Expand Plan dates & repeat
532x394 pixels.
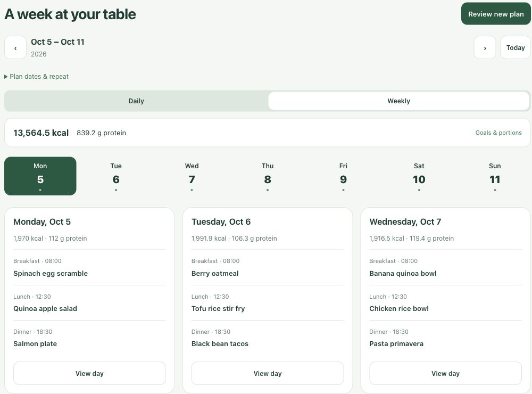[36, 77]
